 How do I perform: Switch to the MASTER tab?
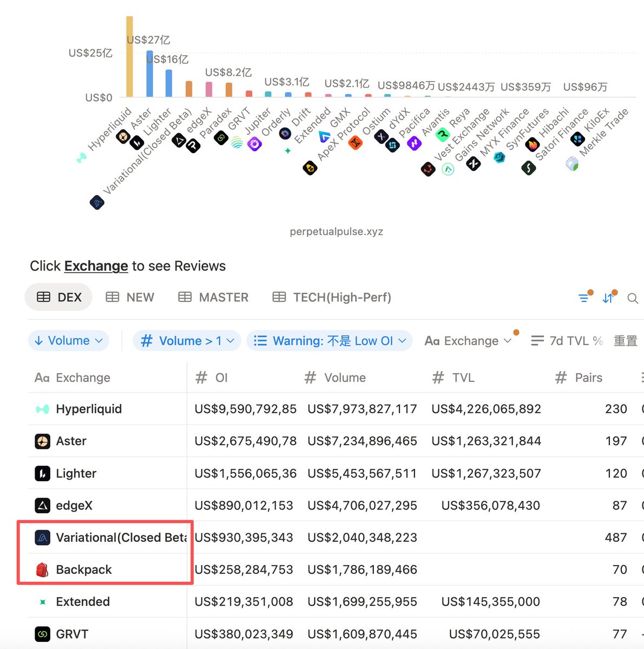click(214, 297)
